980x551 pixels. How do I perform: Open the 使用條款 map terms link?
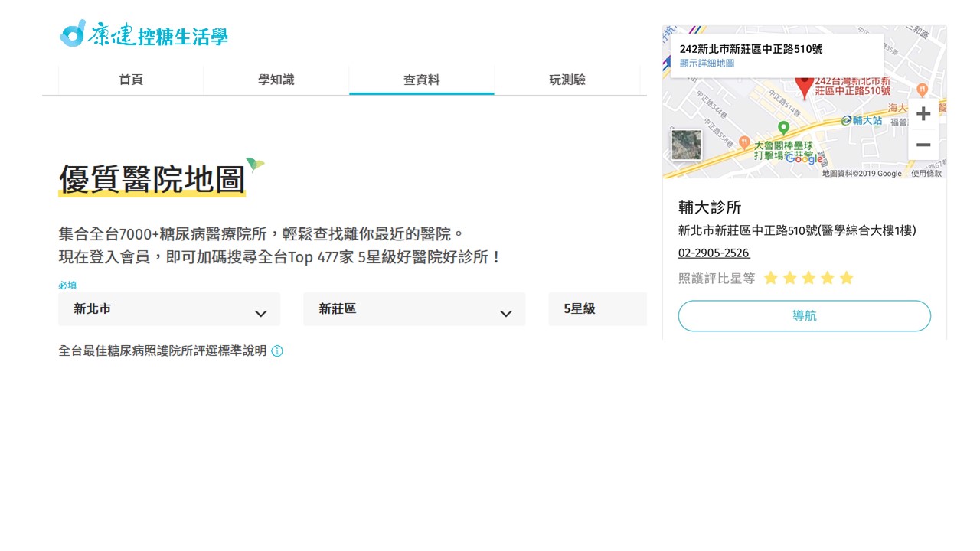926,174
